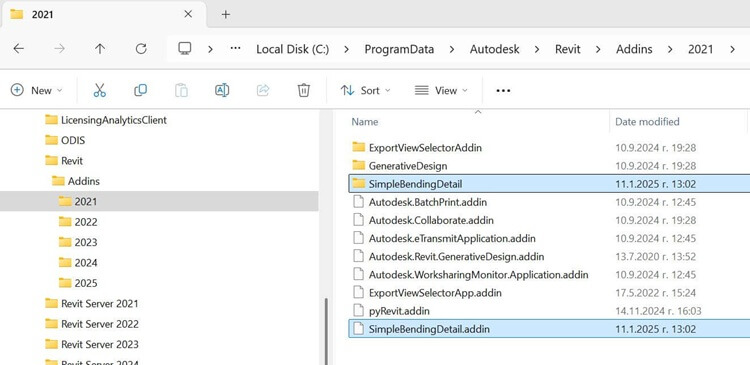
Task: Select the SimpleBendingDetail folder
Action: 549,184
